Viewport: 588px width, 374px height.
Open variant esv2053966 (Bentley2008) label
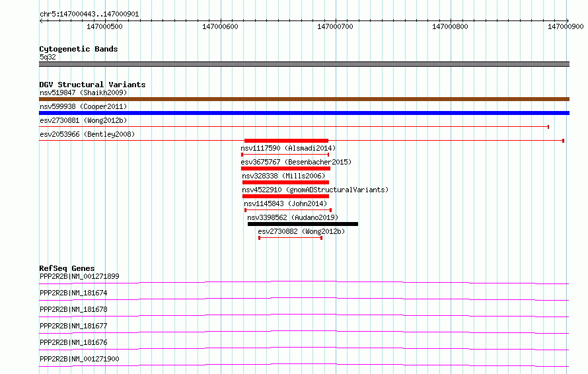(x=87, y=134)
